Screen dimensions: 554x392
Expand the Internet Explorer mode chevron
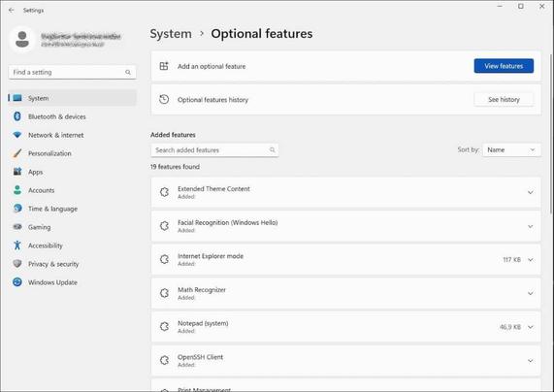coord(531,260)
